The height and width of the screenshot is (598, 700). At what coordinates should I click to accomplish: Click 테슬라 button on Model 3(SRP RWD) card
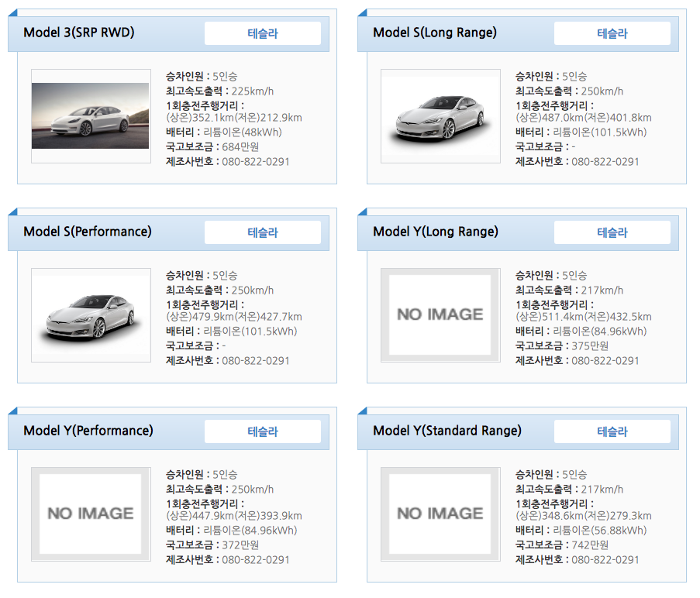tap(263, 33)
